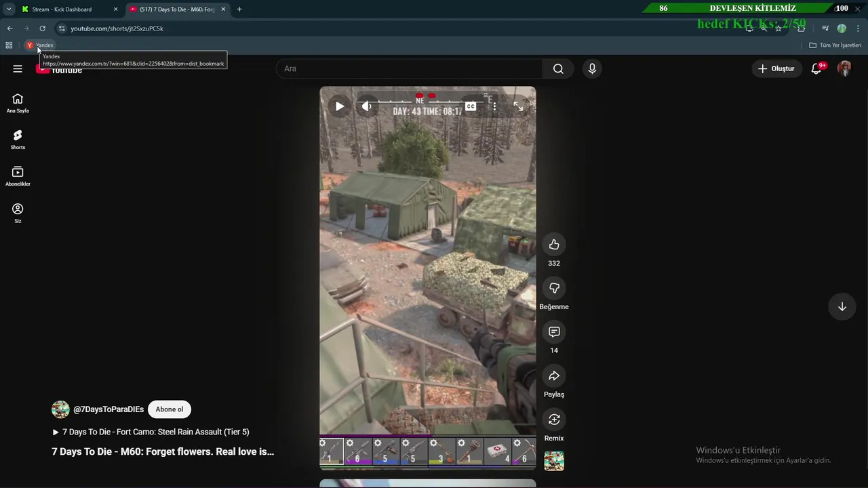Subscribe with the Abone ol button

pyautogui.click(x=170, y=409)
